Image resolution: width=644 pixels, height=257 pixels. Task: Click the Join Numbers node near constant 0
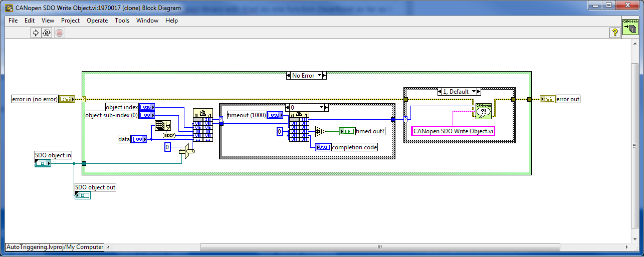(x=186, y=151)
